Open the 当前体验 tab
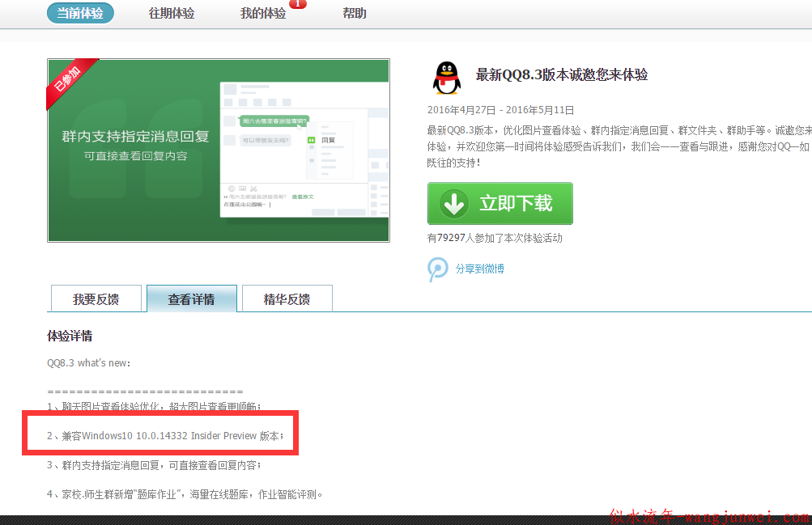 (80, 13)
